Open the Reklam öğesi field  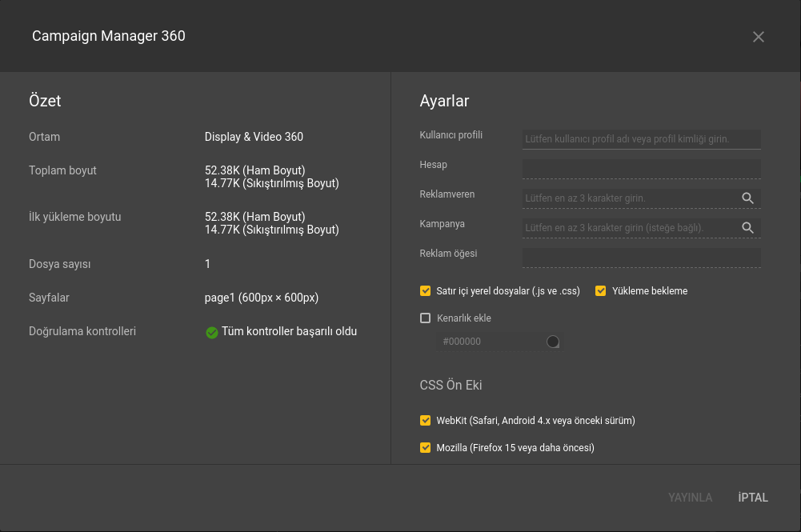tap(641, 258)
